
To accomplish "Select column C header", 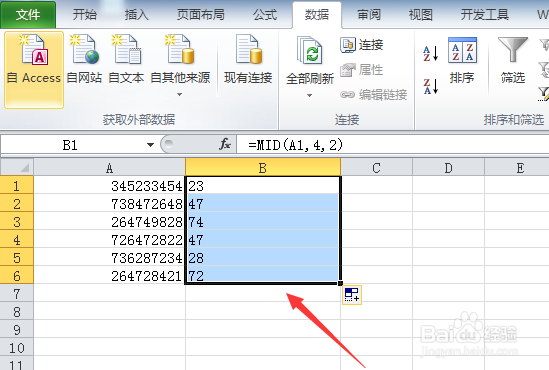I will tap(376, 168).
